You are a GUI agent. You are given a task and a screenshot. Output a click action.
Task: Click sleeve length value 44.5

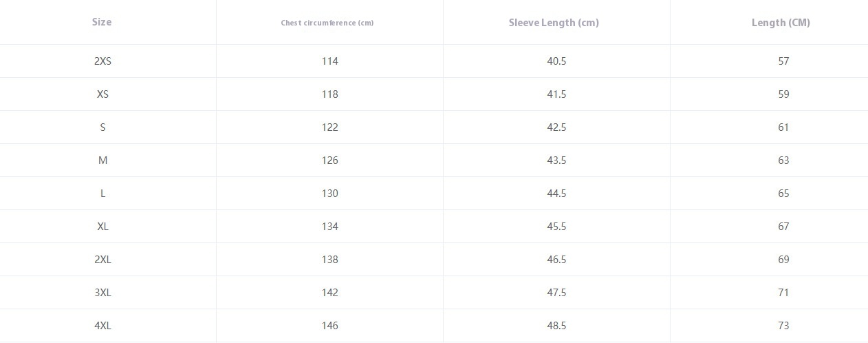tap(556, 194)
